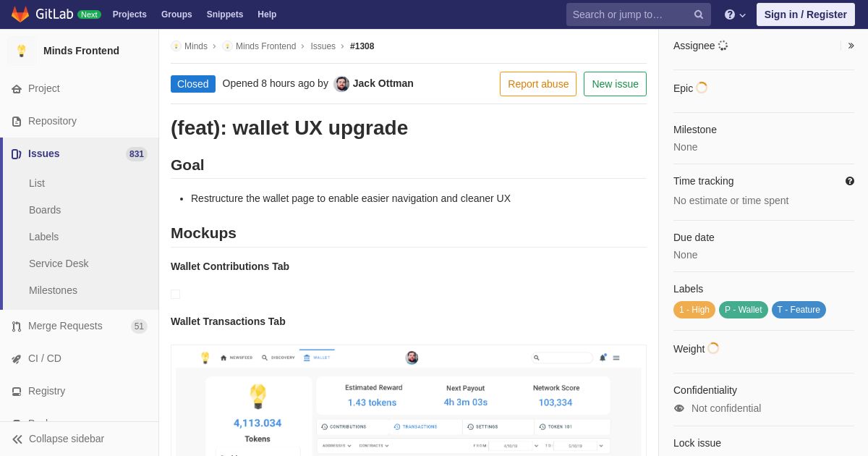Open Registry in sidebar
Viewport: 868px width, 456px height.
coord(80,391)
